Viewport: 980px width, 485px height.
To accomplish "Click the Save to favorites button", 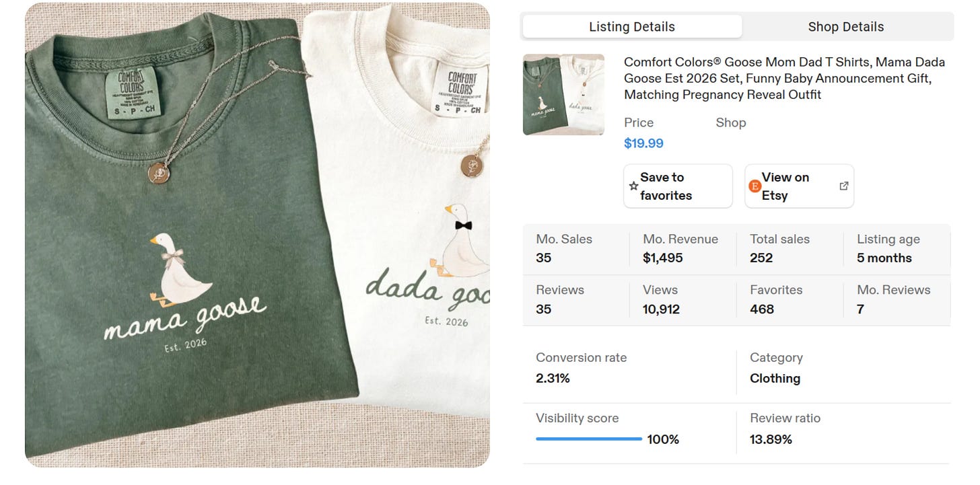I will click(678, 186).
